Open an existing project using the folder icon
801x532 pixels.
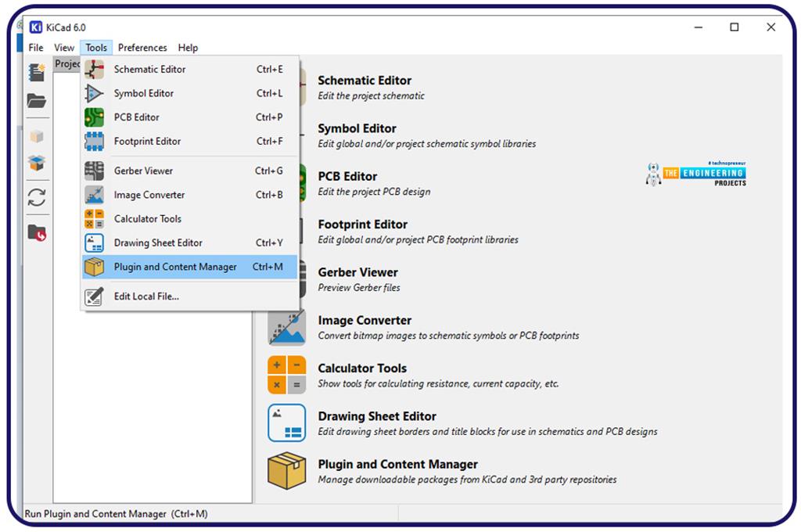(x=37, y=102)
